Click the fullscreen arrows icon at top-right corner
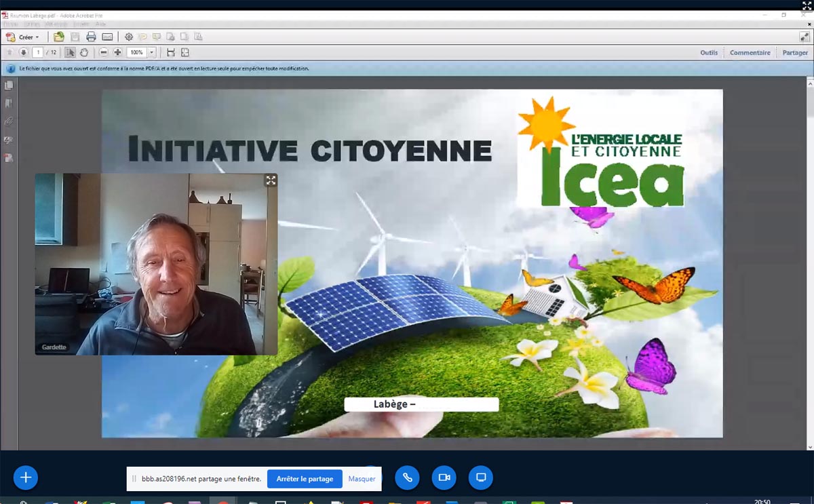Image resolution: width=814 pixels, height=504 pixels. pos(807,5)
